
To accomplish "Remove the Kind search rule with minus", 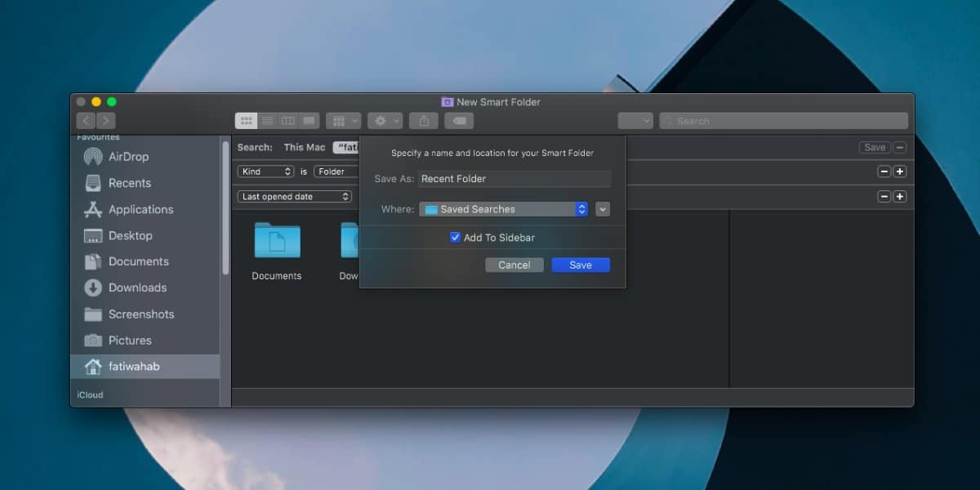I will 884,171.
